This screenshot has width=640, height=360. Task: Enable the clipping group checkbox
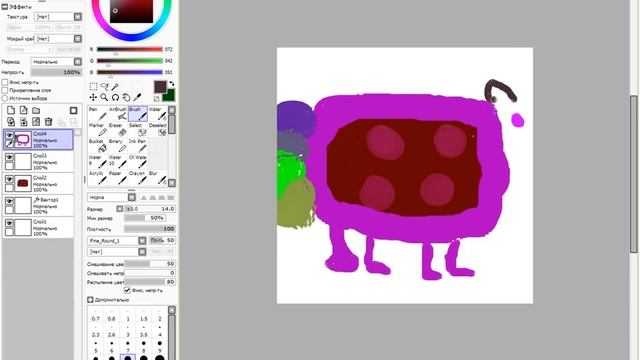[5, 90]
